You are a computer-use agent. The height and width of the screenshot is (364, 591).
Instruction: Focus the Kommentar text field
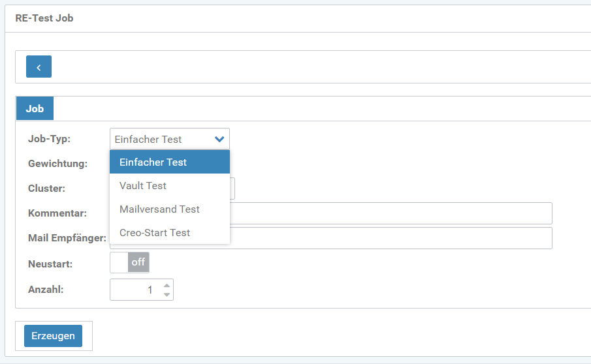click(392, 213)
